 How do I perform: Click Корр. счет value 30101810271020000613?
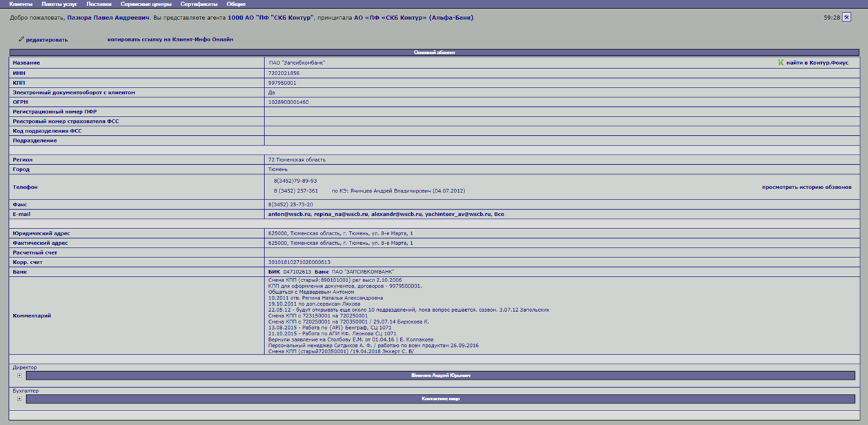coord(299,263)
